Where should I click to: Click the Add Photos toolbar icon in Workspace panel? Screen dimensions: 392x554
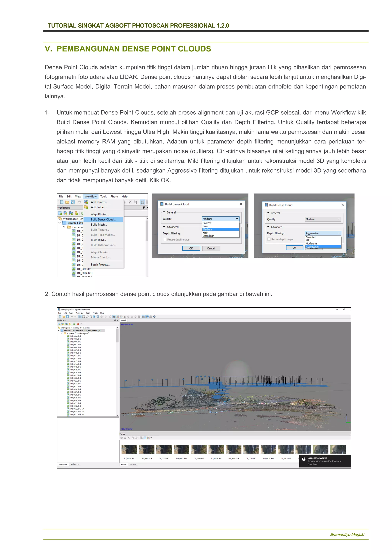point(63,324)
